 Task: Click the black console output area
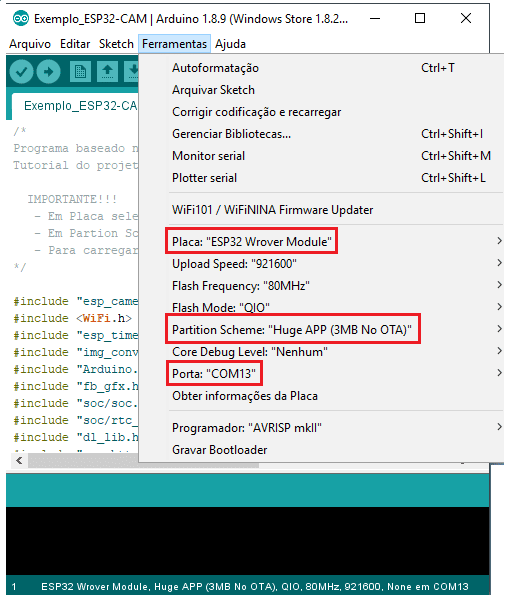248,541
